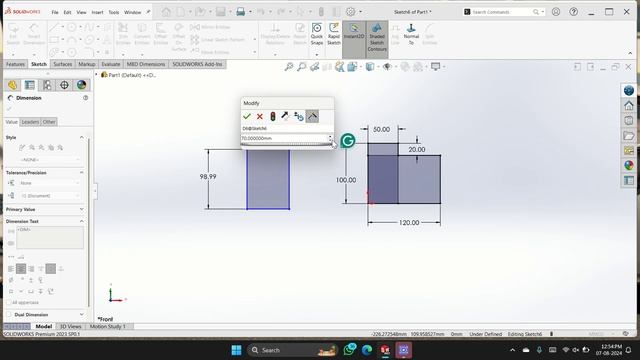The height and width of the screenshot is (360, 640).
Task: Open the Hide/Show Items eye dropdown
Action: click(387, 67)
